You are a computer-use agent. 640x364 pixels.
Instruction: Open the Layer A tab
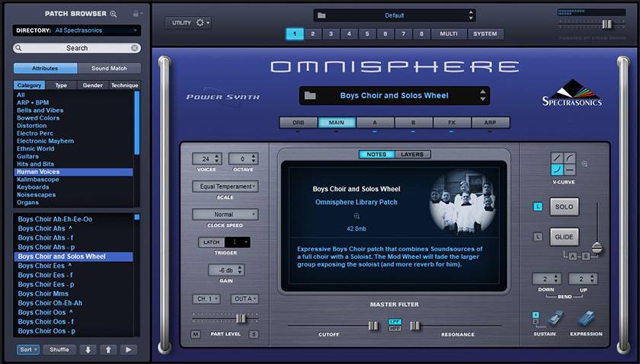[x=375, y=123]
